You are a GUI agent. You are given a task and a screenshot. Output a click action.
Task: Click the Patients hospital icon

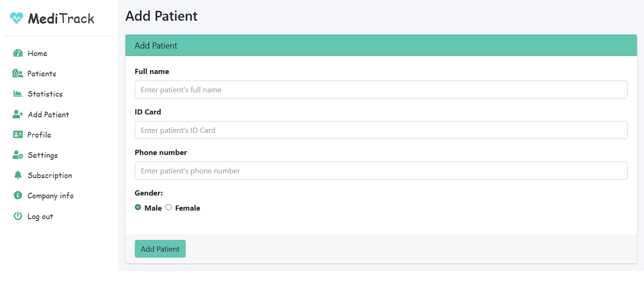(18, 74)
